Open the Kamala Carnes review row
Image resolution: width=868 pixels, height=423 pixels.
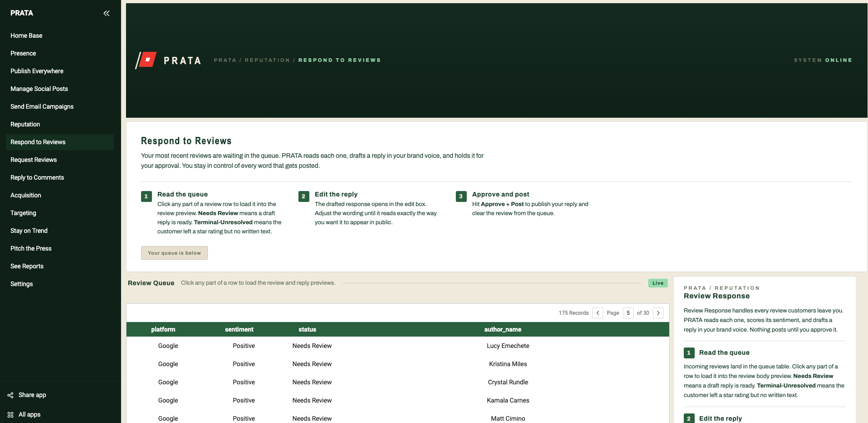pyautogui.click(x=398, y=400)
